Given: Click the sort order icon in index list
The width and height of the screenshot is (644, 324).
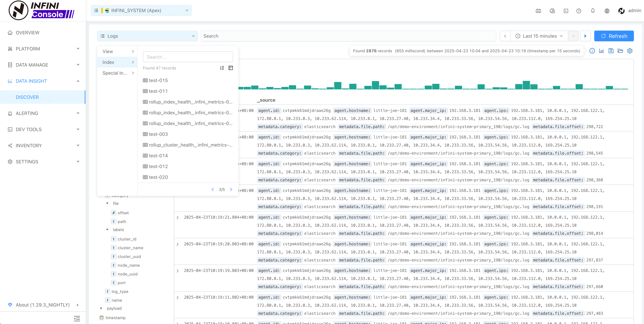Looking at the screenshot, I should [222, 68].
